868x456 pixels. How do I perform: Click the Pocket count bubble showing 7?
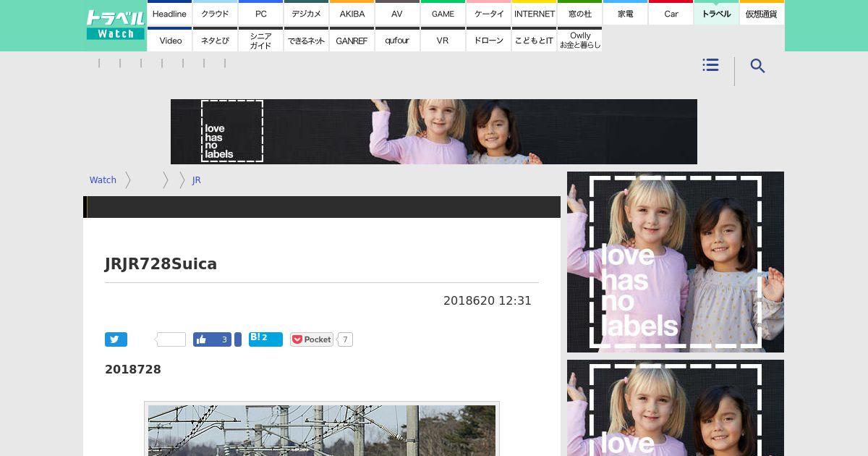pyautogui.click(x=345, y=339)
